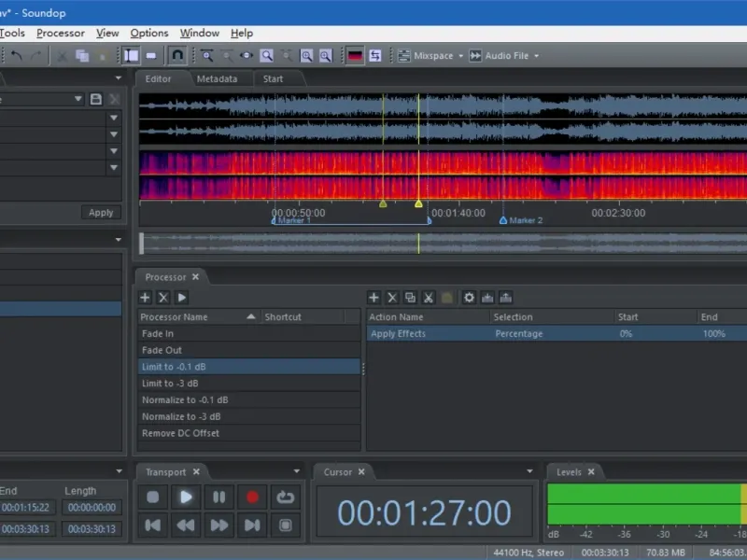747x560 pixels.
Task: Toggle loop playback in Transport panel
Action: [x=285, y=497]
